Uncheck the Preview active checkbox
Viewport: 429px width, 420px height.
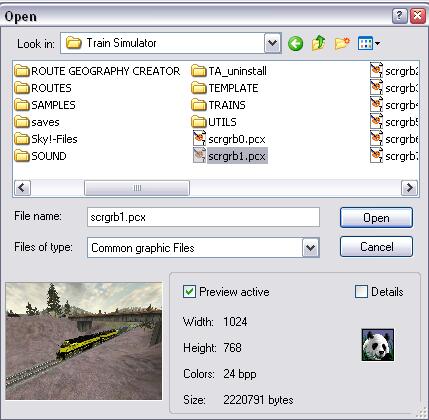(x=190, y=292)
